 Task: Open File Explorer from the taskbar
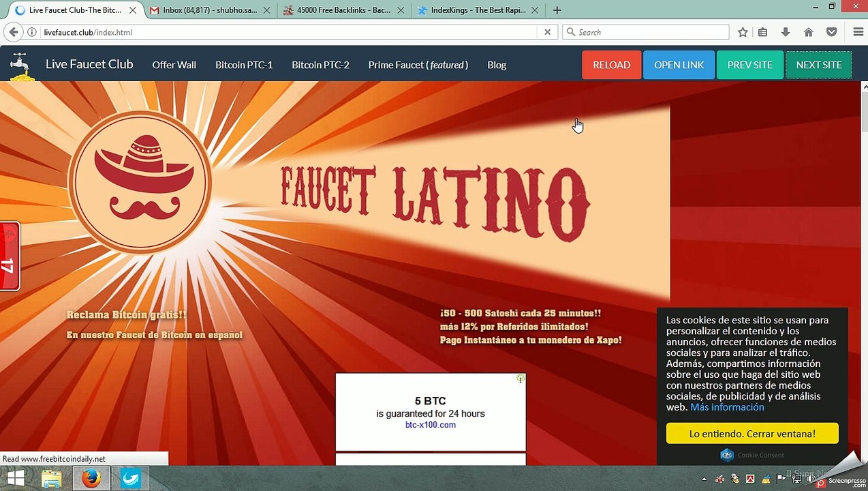tap(52, 479)
